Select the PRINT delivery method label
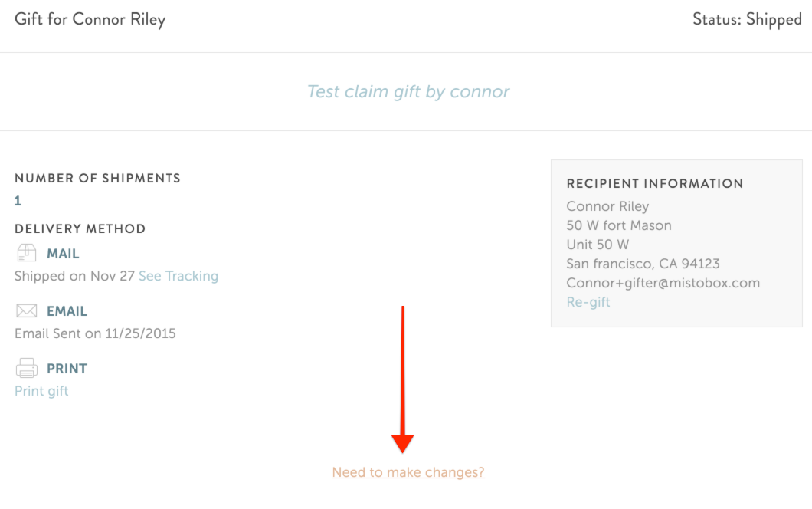 click(67, 369)
